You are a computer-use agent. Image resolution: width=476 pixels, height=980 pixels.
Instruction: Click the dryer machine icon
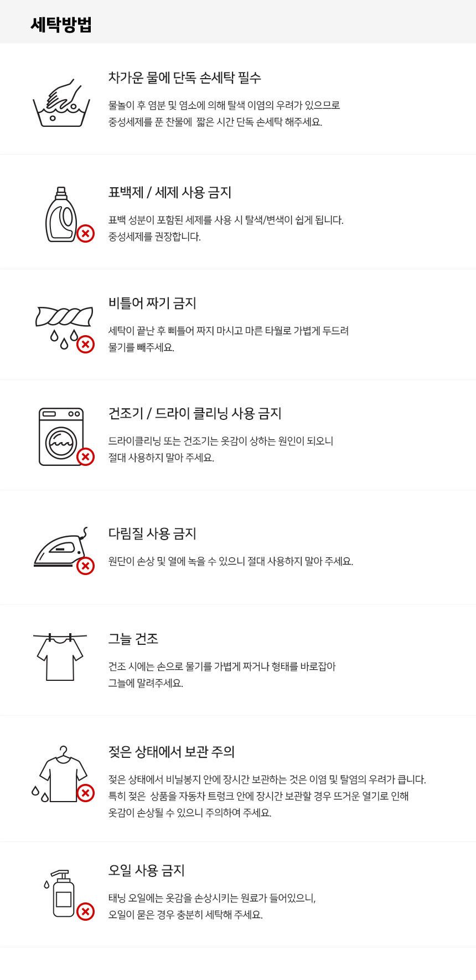[x=61, y=437]
